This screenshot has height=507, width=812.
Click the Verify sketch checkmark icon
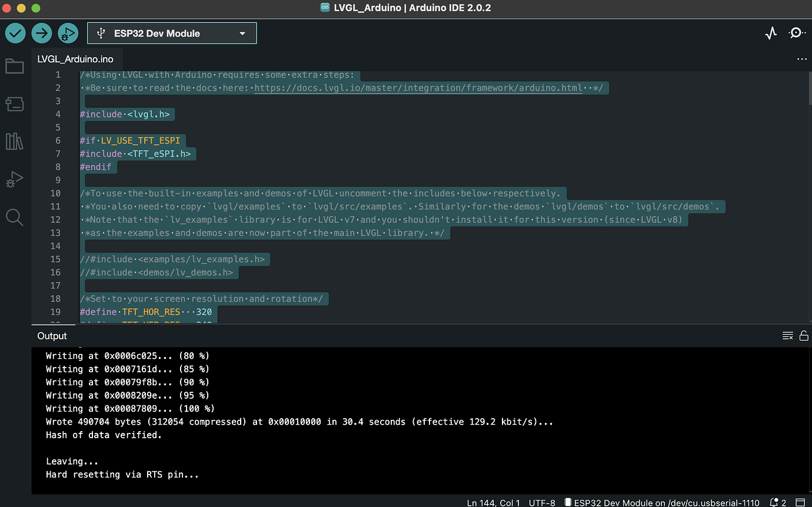tap(15, 33)
